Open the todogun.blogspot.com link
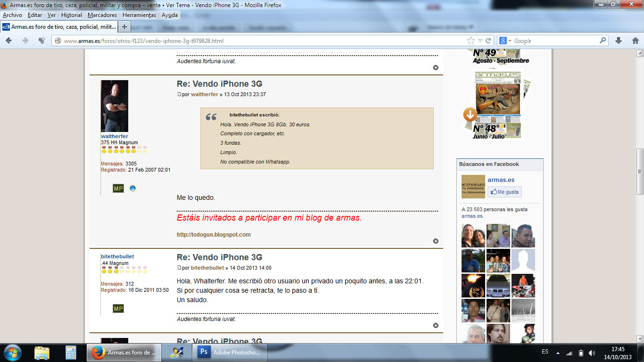 point(214,235)
